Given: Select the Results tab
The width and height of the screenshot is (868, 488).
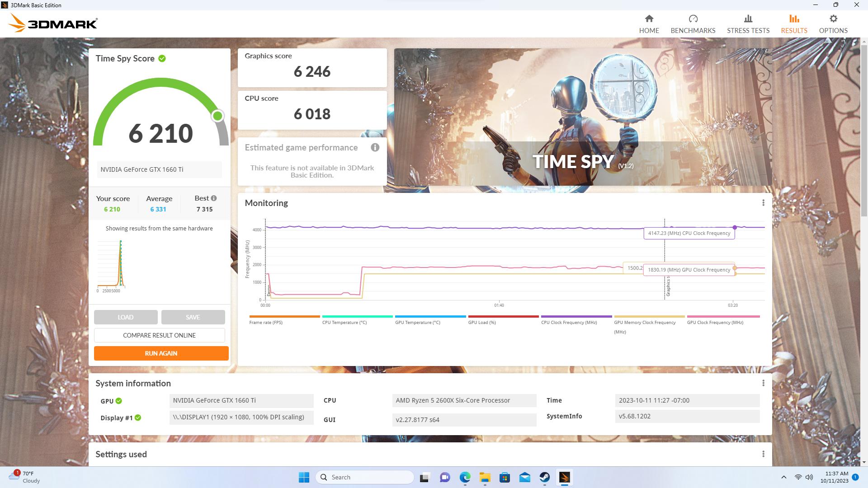Looking at the screenshot, I should [x=794, y=24].
